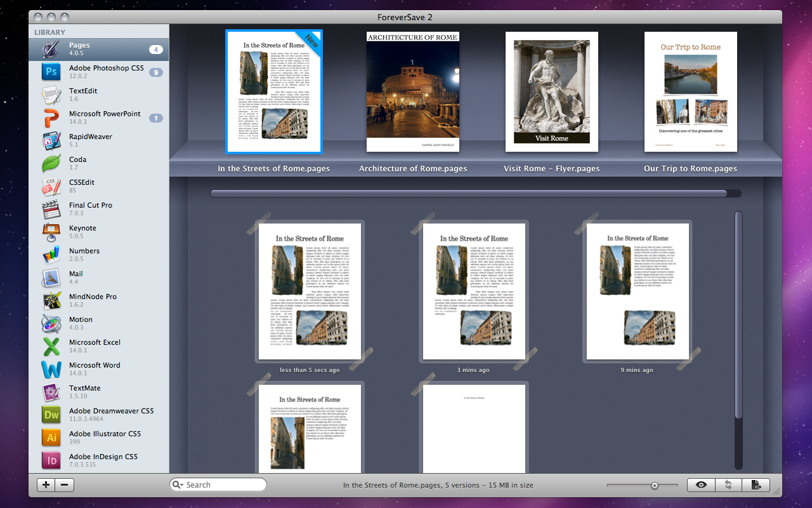Click the minus button to remove an application
Image resolution: width=812 pixels, height=508 pixels.
coord(65,485)
